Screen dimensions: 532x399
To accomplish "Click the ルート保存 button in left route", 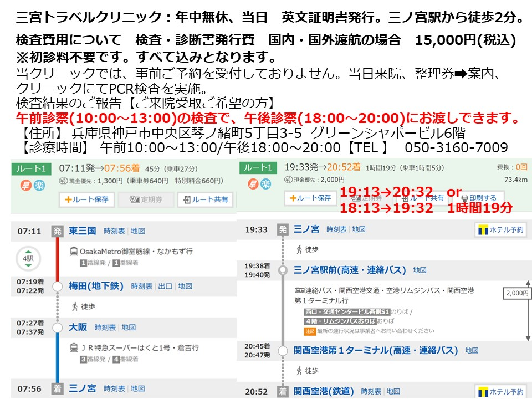I will pyautogui.click(x=86, y=199).
